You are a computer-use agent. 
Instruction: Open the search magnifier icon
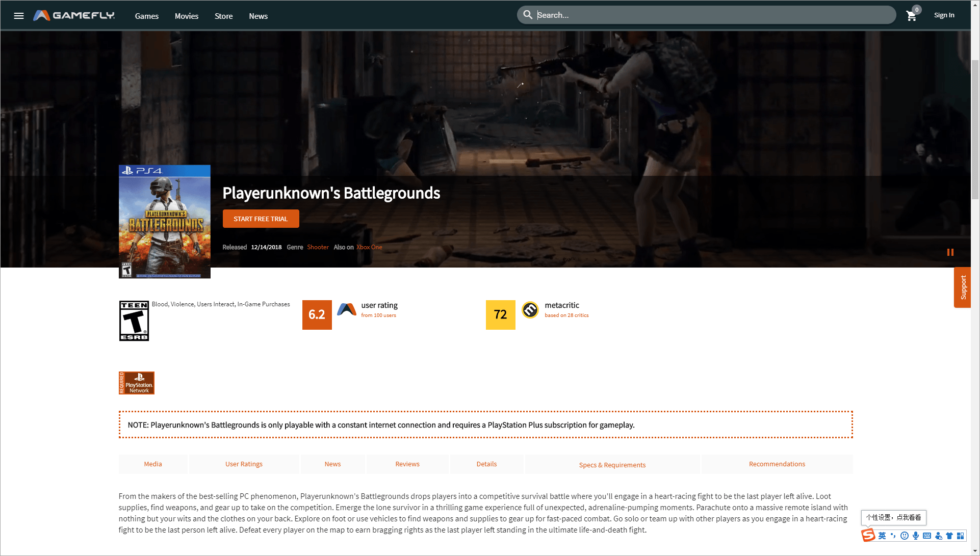coord(528,15)
